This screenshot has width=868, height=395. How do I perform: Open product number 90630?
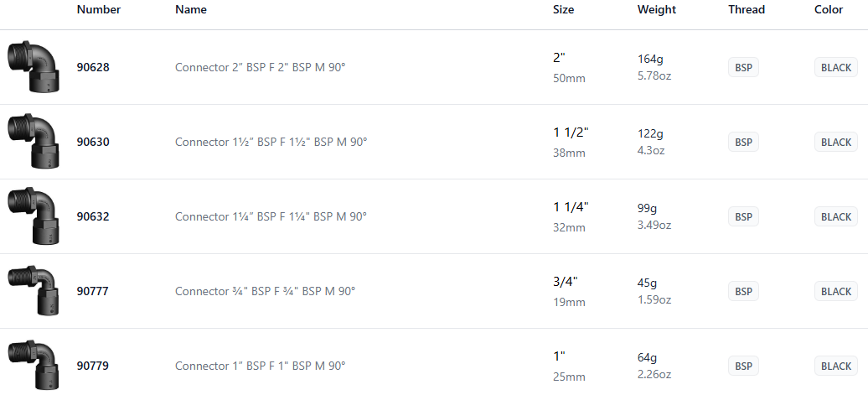(93, 142)
